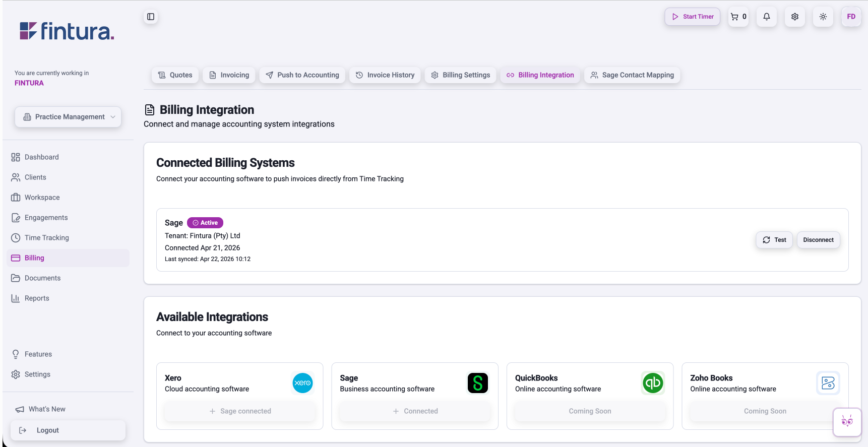The height and width of the screenshot is (447, 868).
Task: Open Engagements in the sidebar
Action: point(68,218)
